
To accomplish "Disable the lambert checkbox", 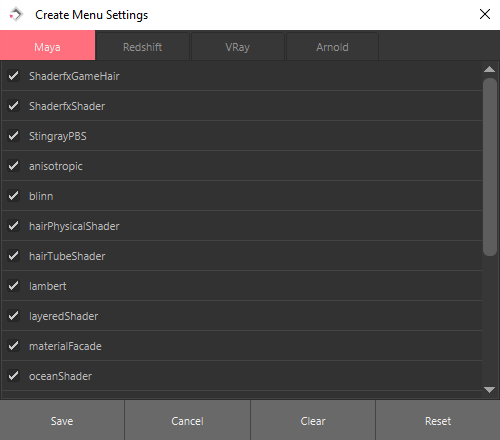I will [x=14, y=286].
